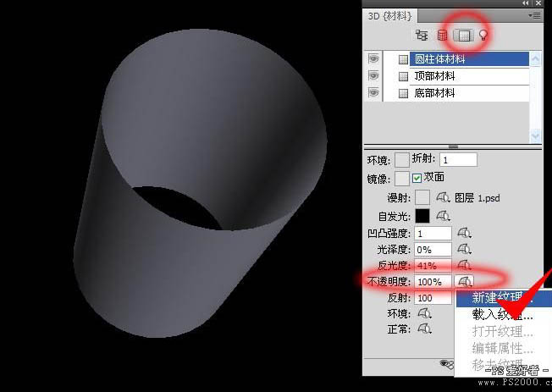Choose 新建纹理 from the context menu

click(504, 298)
